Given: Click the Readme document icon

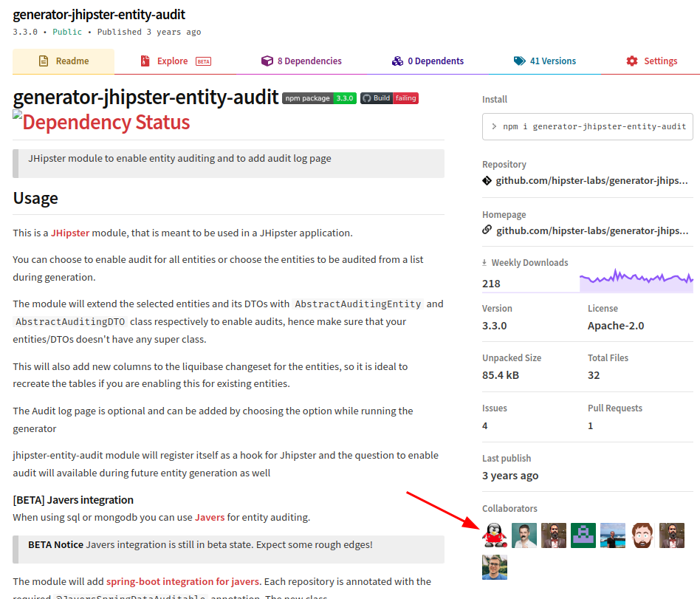Looking at the screenshot, I should pos(44,61).
